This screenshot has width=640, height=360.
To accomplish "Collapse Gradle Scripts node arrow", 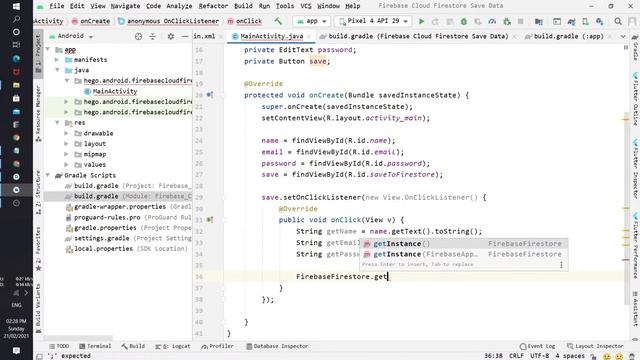I will tap(48, 176).
